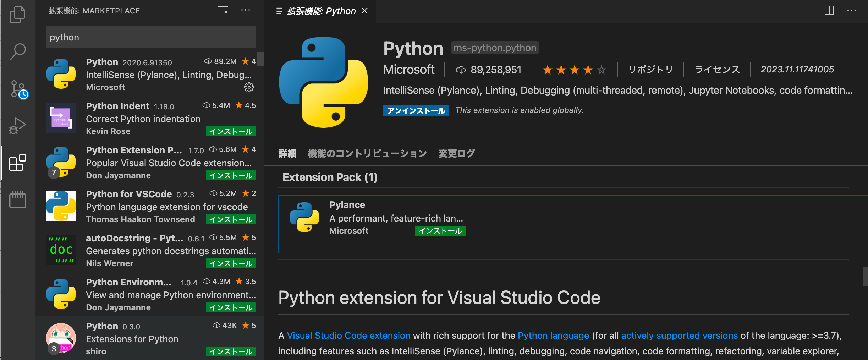Screen dimensions: 868x360
Task: Click the install count cloud icon in header
Action: tap(461, 70)
